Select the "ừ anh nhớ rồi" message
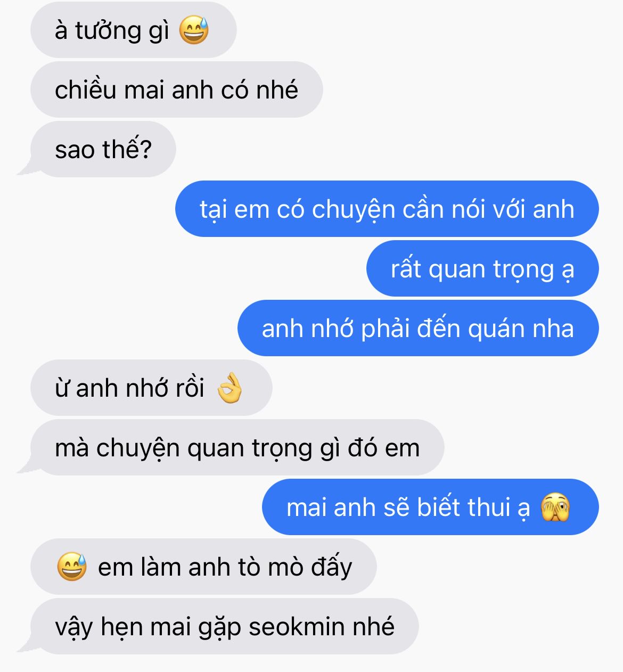The width and height of the screenshot is (623, 672). [x=151, y=388]
